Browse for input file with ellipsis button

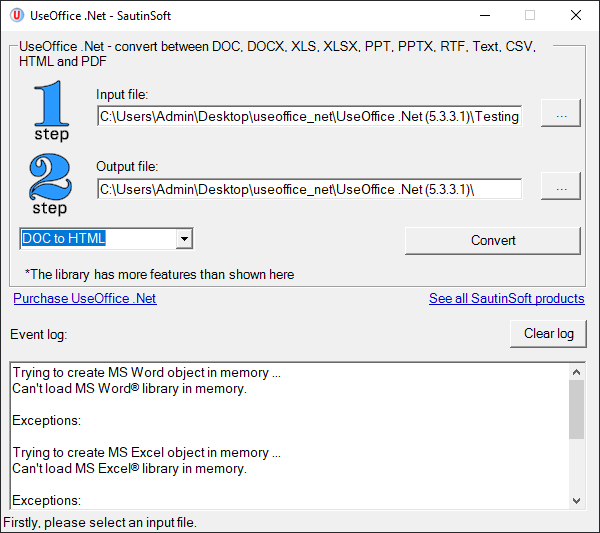560,116
